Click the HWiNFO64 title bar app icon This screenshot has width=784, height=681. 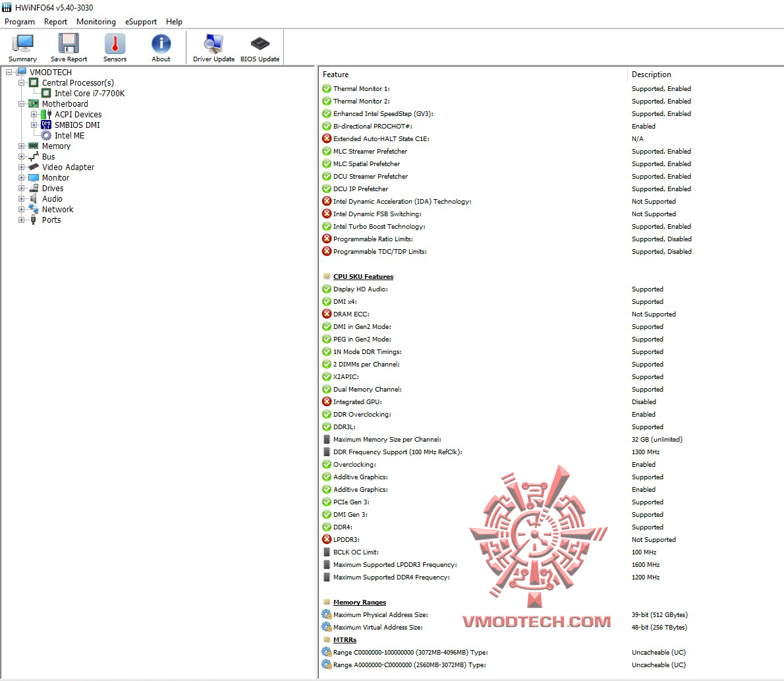click(x=7, y=7)
